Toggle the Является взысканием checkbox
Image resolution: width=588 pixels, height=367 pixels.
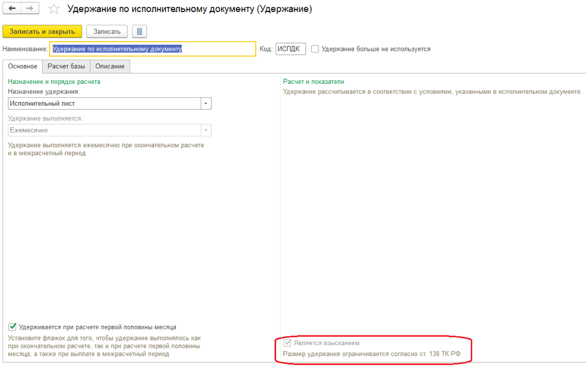pos(287,343)
